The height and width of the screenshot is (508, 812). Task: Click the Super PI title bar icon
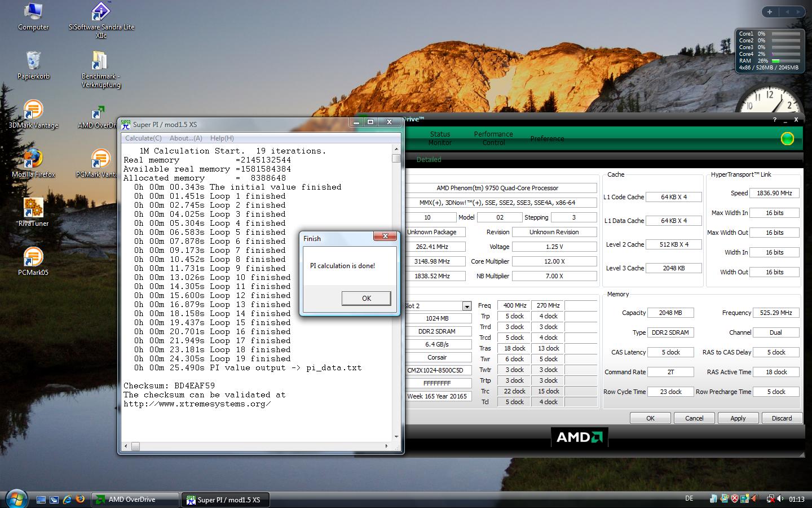click(126, 124)
